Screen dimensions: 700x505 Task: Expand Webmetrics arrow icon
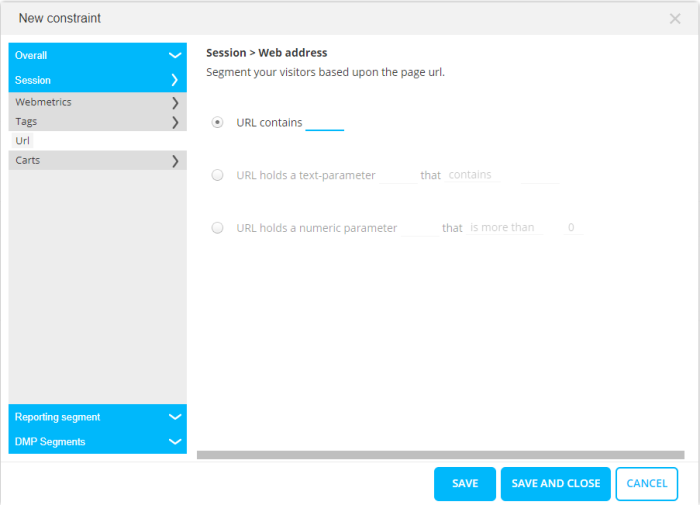click(175, 103)
